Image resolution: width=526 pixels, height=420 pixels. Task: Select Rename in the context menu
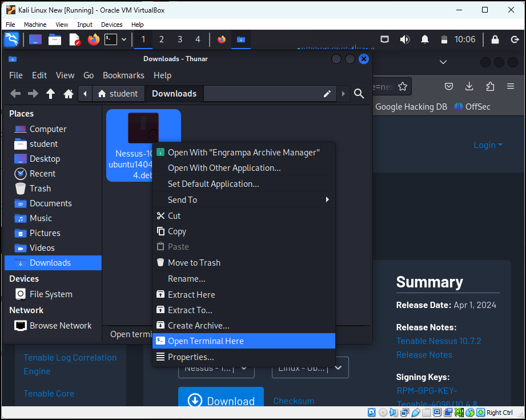click(244, 279)
